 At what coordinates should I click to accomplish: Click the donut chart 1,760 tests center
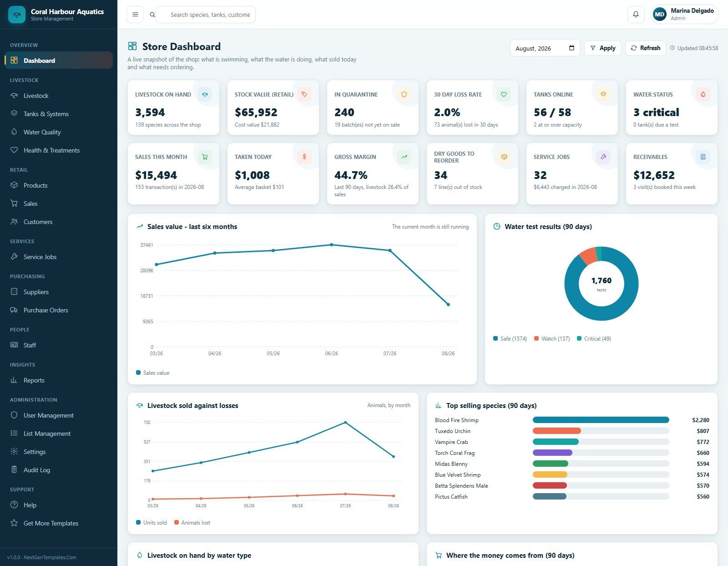601,283
